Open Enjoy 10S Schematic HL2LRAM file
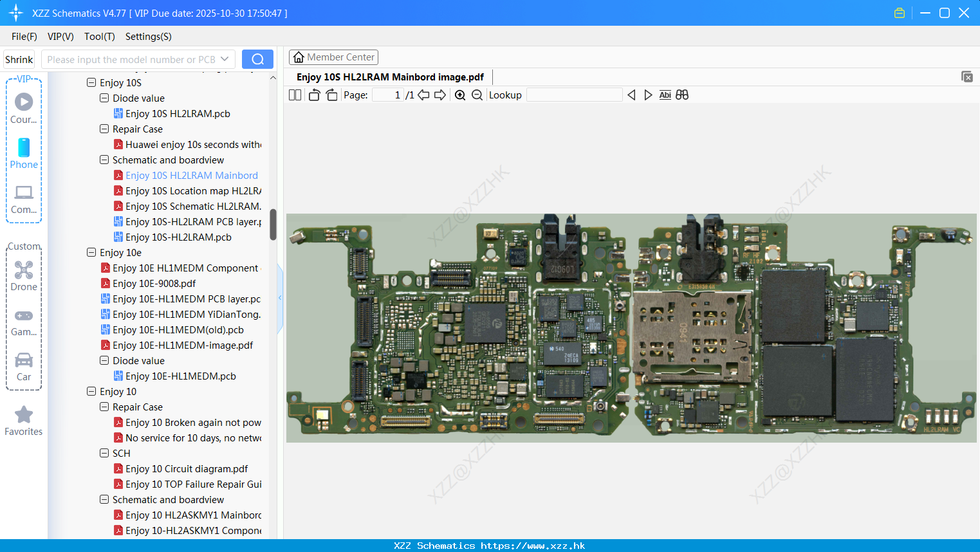Image resolution: width=980 pixels, height=552 pixels. coord(187,206)
